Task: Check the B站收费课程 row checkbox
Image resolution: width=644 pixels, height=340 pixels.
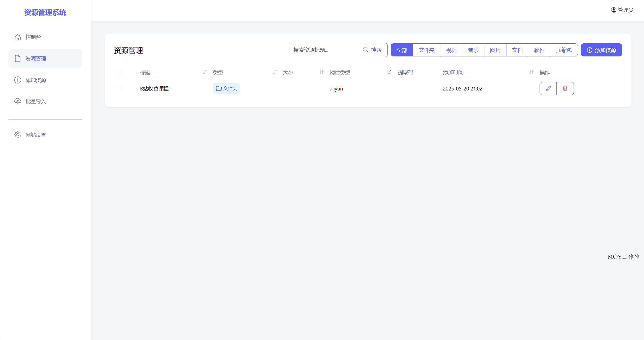Action: click(x=119, y=89)
